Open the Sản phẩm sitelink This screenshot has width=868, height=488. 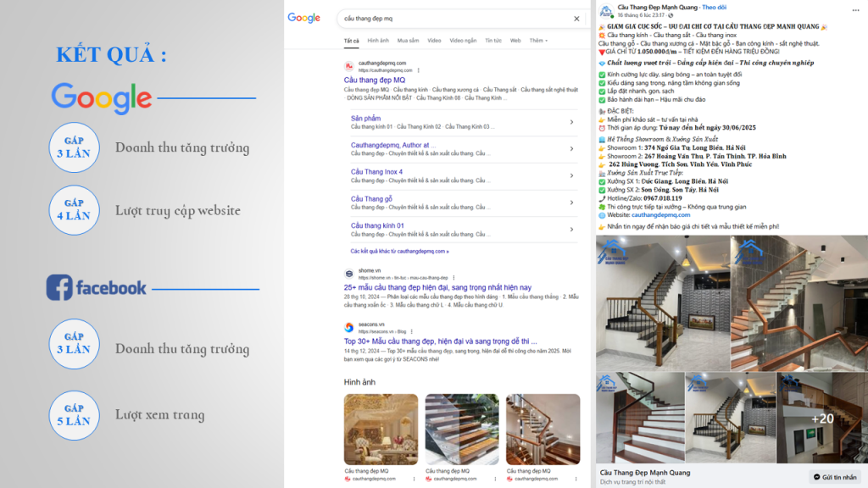click(366, 119)
